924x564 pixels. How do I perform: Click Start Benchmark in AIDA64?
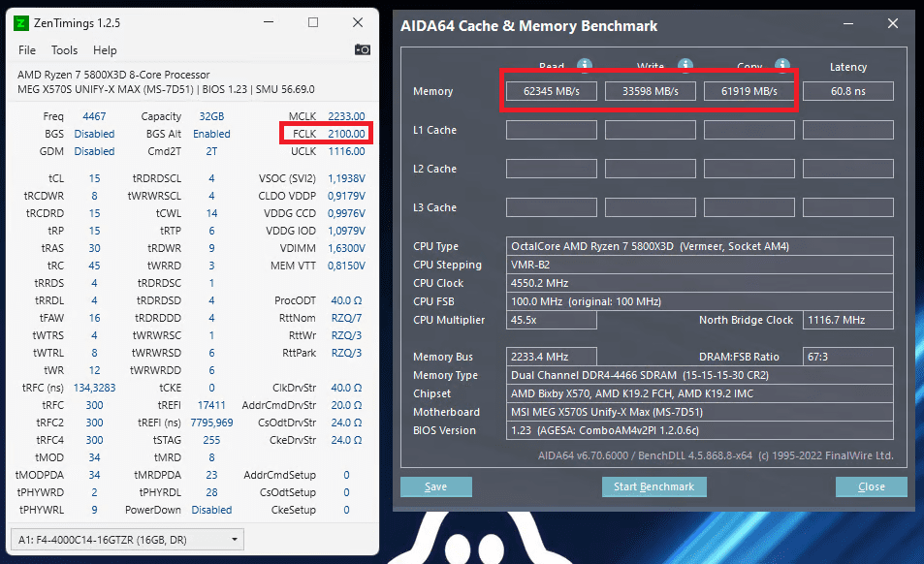tap(654, 486)
